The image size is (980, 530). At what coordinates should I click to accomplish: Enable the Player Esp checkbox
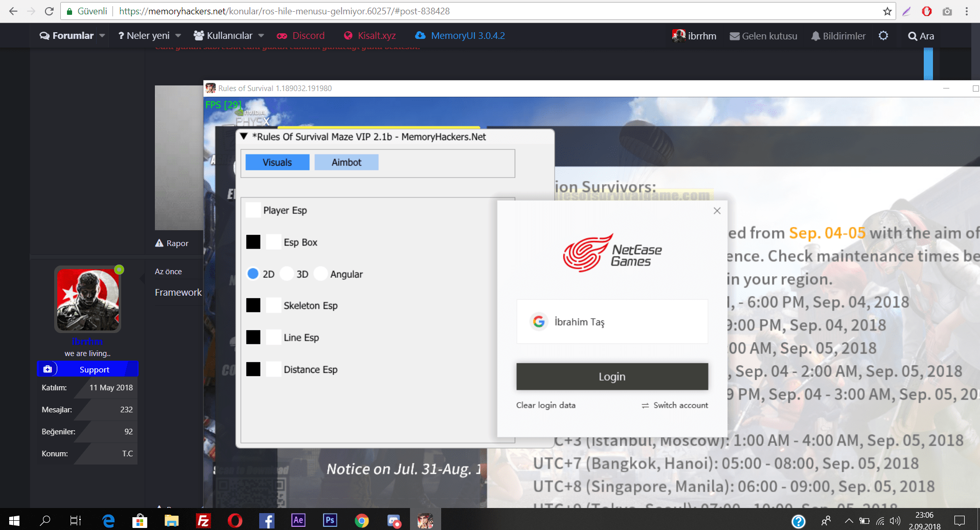(253, 210)
